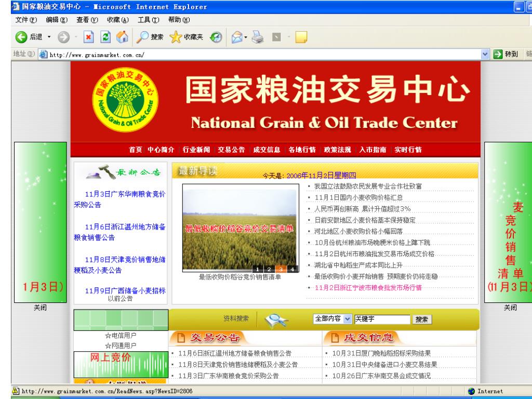This screenshot has width=532, height=399.
Task: Open 各地行情 navigation item
Action: (x=302, y=150)
